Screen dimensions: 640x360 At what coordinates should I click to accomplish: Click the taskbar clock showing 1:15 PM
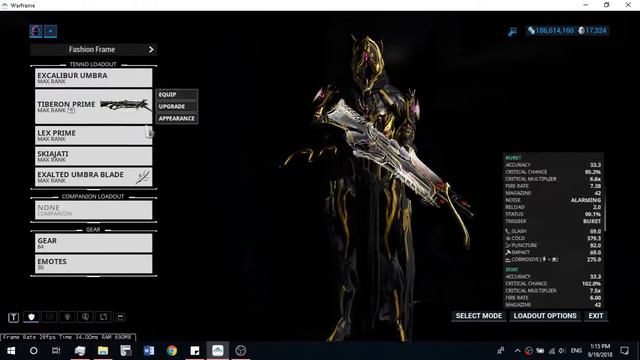[600, 351]
